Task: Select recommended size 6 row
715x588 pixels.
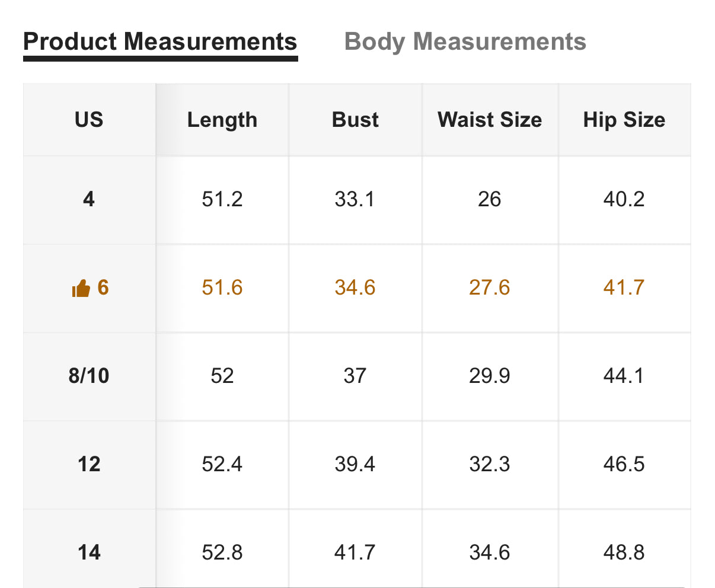Action: [357, 288]
